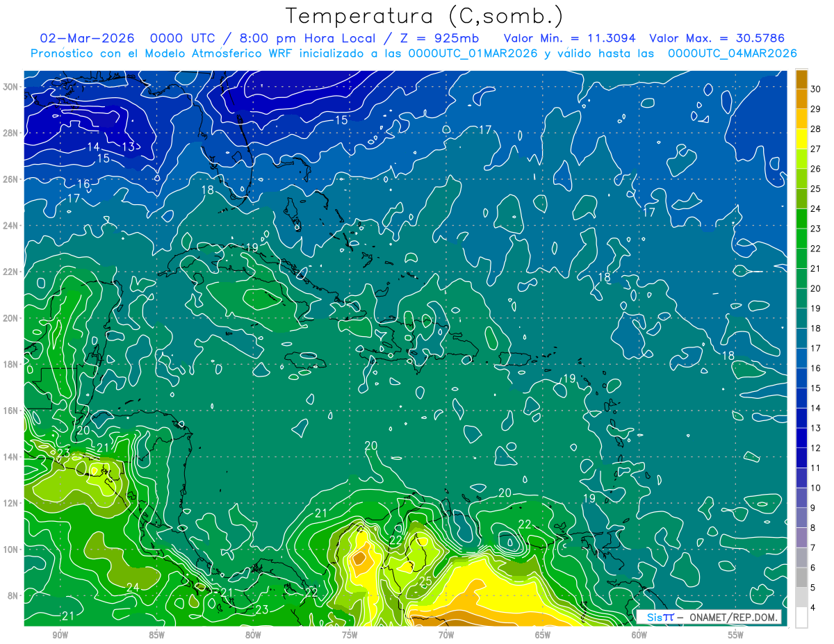The image size is (834, 644).
Task: Click the "75W" longitude axis label
Action: coord(350,635)
